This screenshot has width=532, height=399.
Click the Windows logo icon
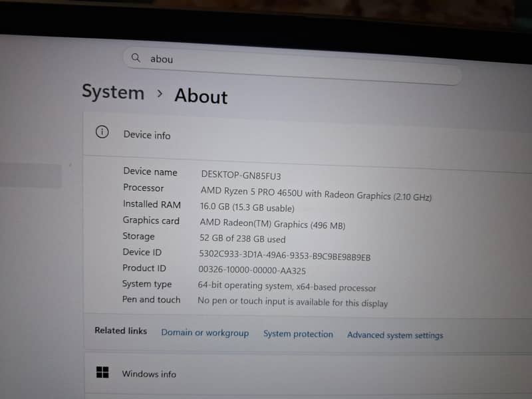tap(102, 372)
